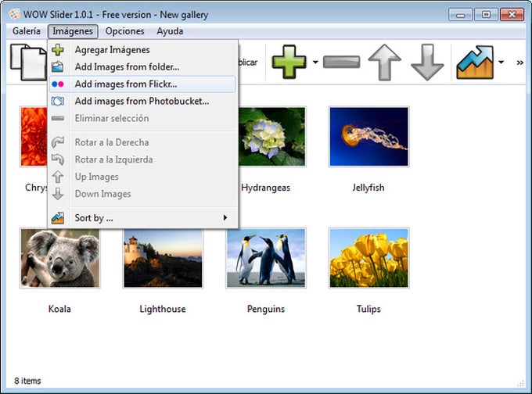The width and height of the screenshot is (532, 394).
Task: Click the Sort by chart icon in menu
Action: coord(58,217)
